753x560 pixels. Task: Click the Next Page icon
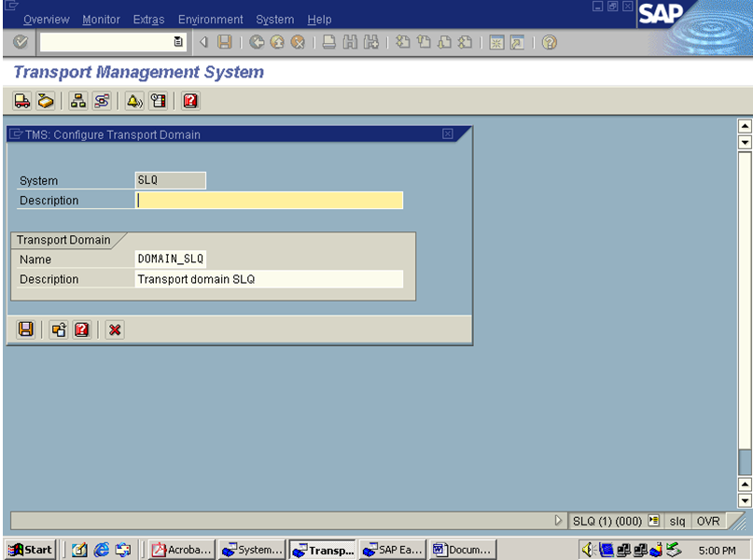444,42
